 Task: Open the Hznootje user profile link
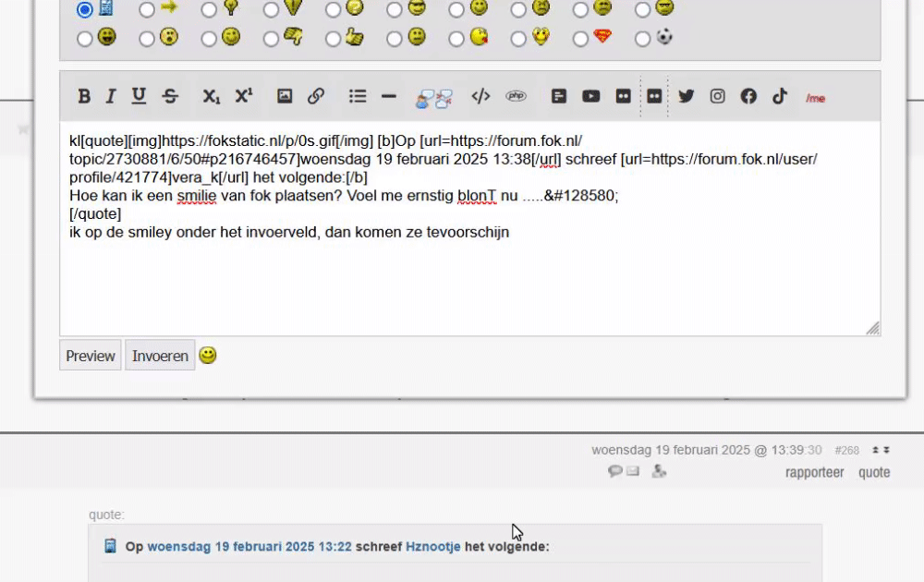433,547
